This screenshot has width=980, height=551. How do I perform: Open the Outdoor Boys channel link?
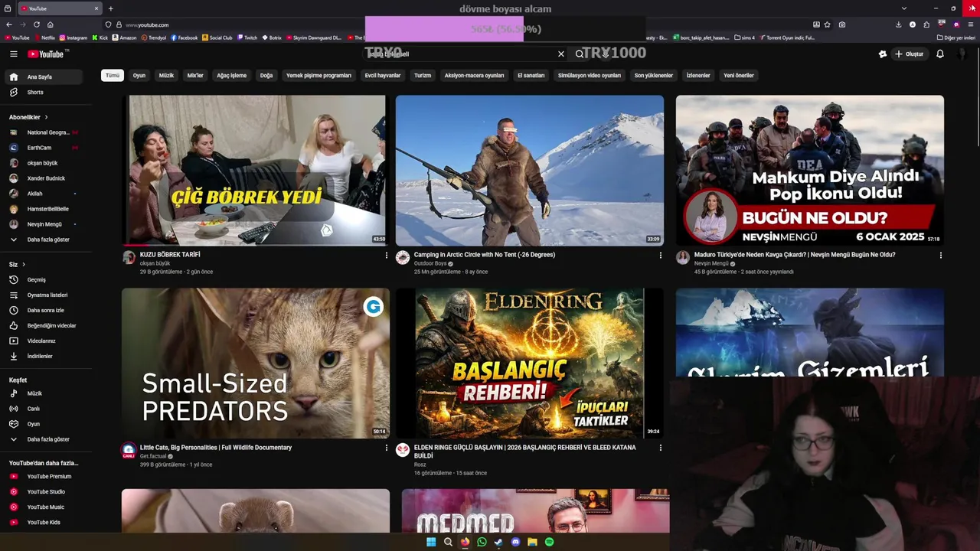pyautogui.click(x=430, y=264)
